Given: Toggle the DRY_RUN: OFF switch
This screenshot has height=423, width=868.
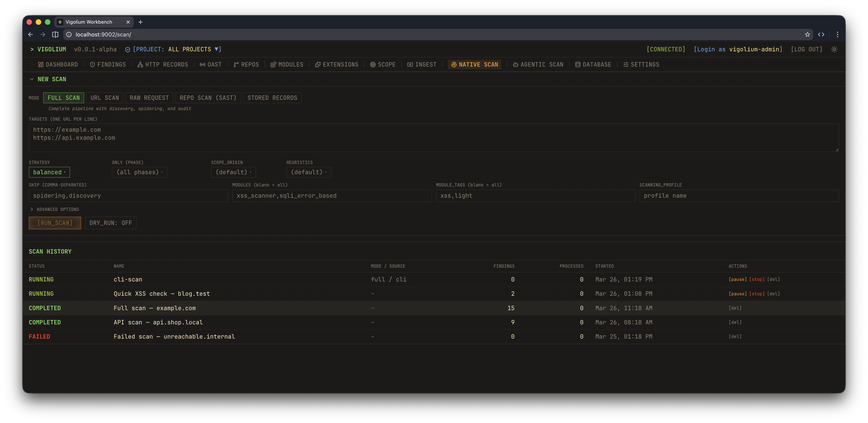Looking at the screenshot, I should [x=111, y=223].
